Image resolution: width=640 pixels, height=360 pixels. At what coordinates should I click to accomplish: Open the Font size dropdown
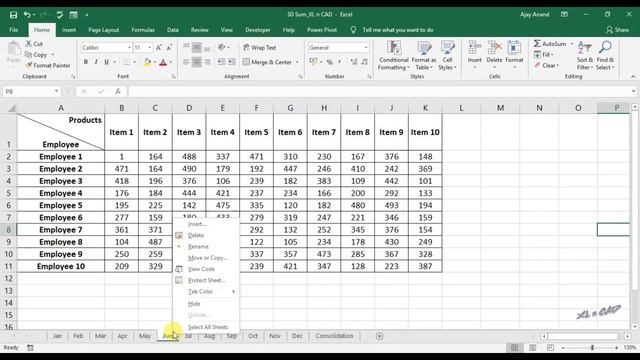point(149,48)
